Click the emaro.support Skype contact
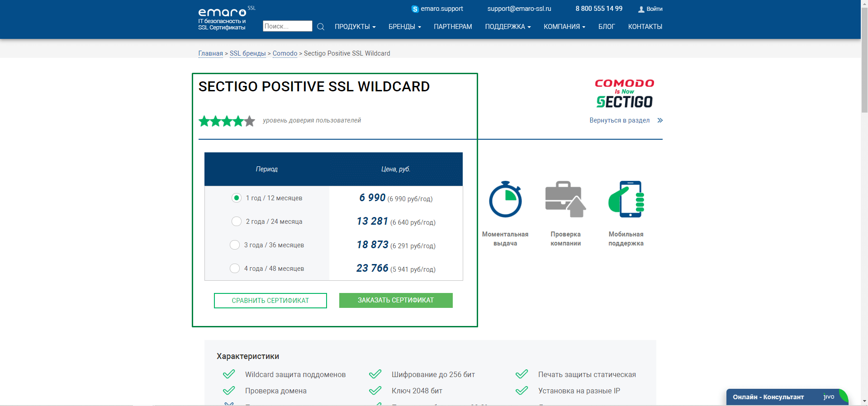This screenshot has width=868, height=406. tap(442, 9)
